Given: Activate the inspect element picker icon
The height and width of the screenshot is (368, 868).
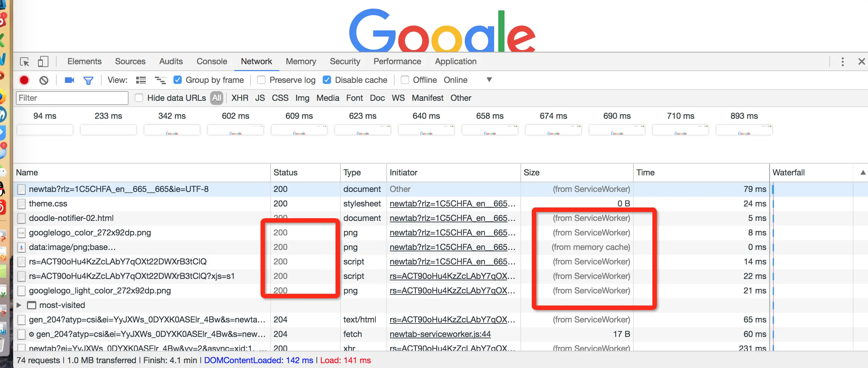Looking at the screenshot, I should click(x=25, y=62).
